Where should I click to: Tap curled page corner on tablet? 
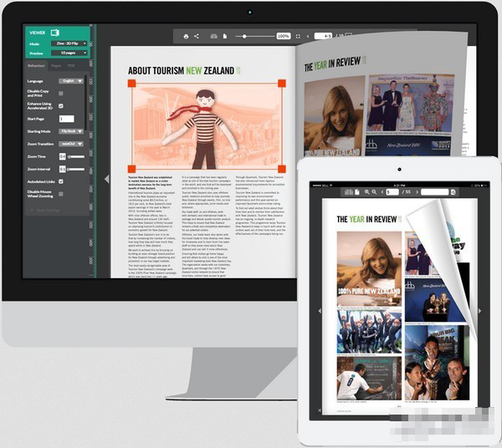pos(443,262)
